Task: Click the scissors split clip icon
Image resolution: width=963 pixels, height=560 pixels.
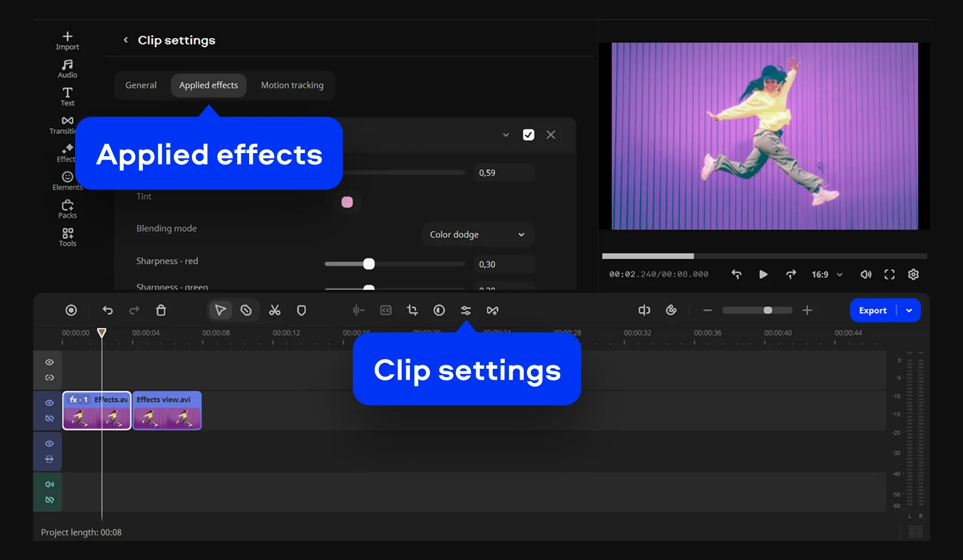Action: 275,310
